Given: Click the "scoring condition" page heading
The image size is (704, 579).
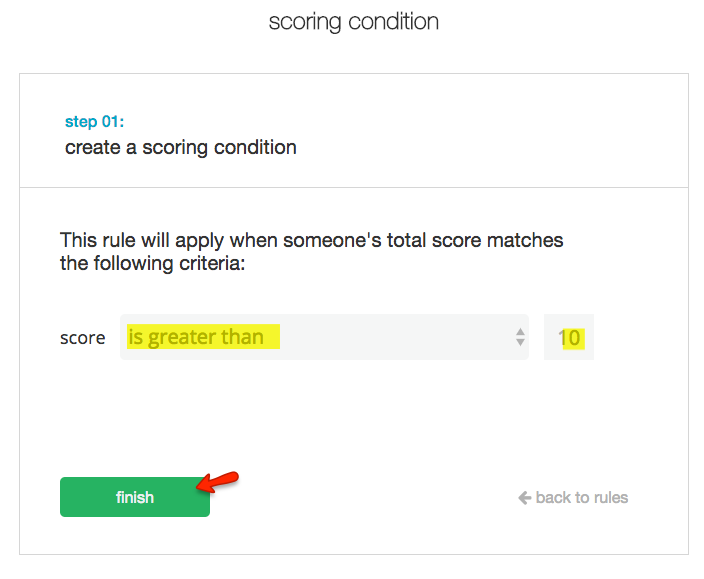Looking at the screenshot, I should (353, 21).
